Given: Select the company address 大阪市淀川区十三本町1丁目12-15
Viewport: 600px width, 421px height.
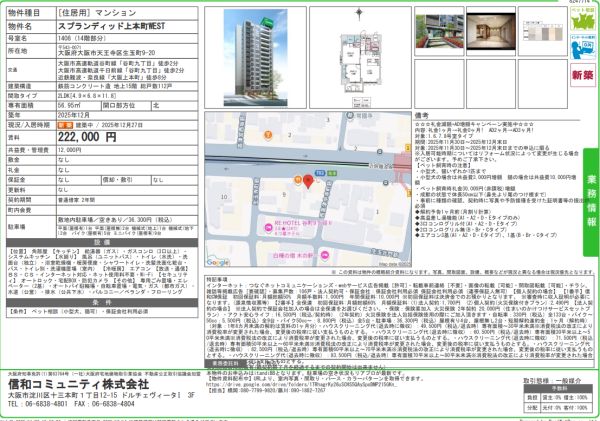Looking at the screenshot, I should tap(63, 395).
